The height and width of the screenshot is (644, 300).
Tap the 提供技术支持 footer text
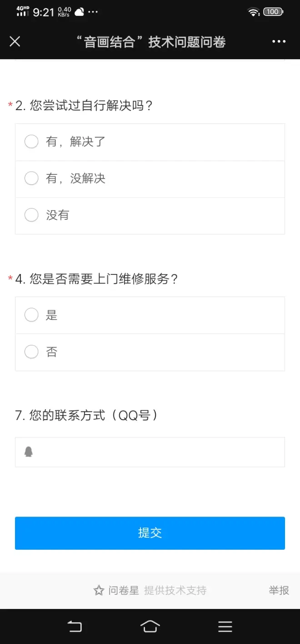tap(175, 590)
